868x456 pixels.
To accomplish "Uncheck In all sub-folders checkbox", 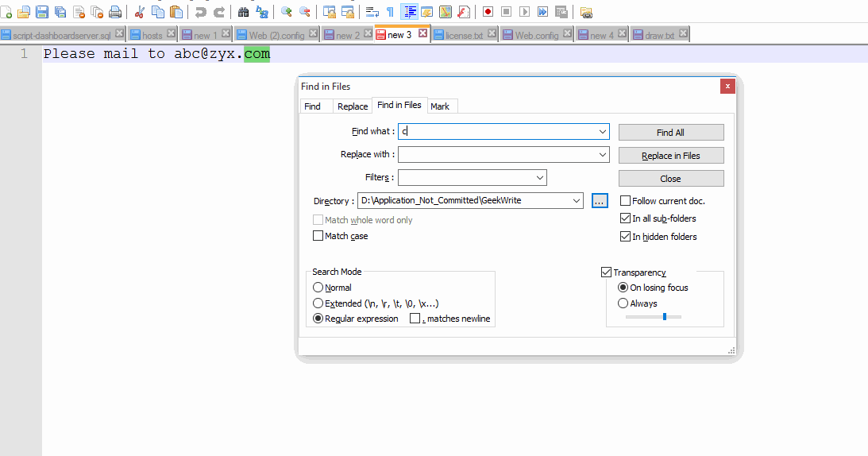I will tap(626, 218).
